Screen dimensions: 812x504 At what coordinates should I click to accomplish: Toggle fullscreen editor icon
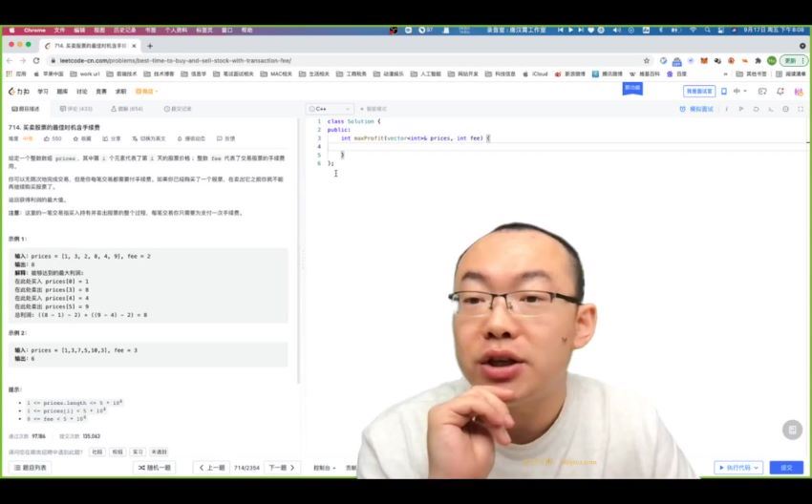(801, 109)
